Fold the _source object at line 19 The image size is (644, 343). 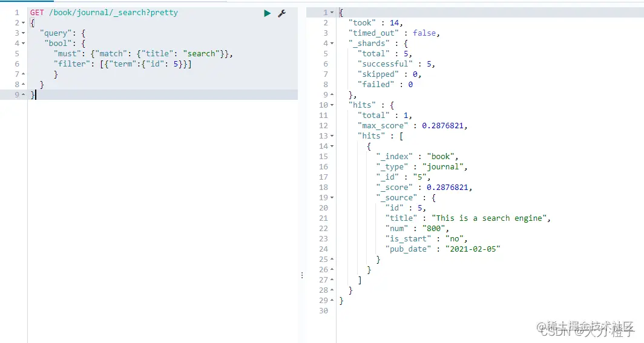coord(332,198)
